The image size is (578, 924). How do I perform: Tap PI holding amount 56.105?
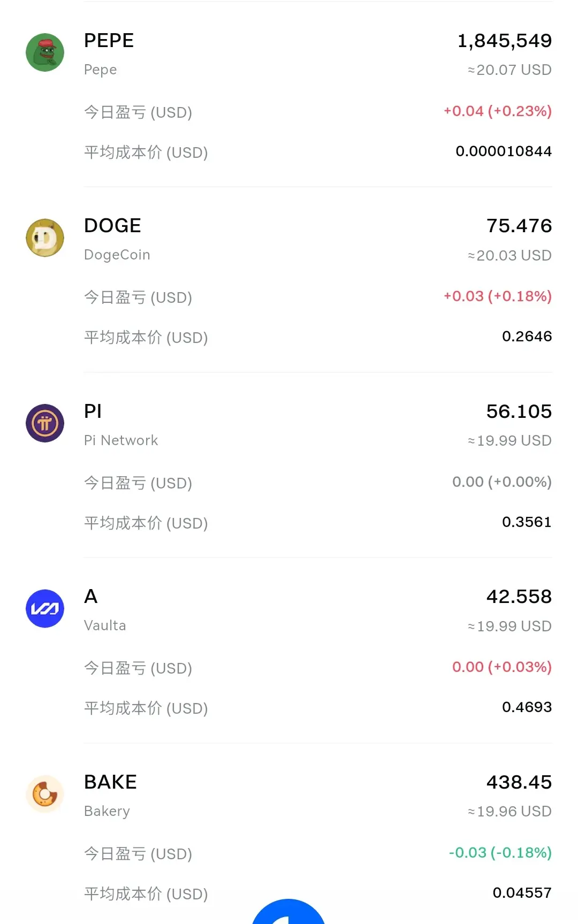pos(519,411)
